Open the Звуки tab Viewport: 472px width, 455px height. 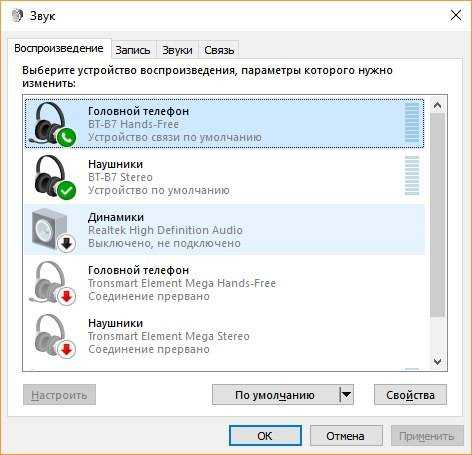pos(177,50)
